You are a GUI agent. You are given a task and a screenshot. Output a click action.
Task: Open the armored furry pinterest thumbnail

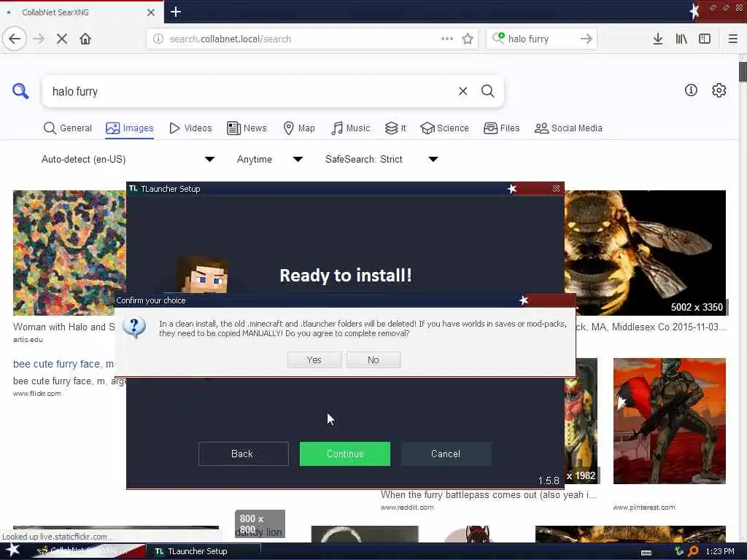(x=670, y=421)
